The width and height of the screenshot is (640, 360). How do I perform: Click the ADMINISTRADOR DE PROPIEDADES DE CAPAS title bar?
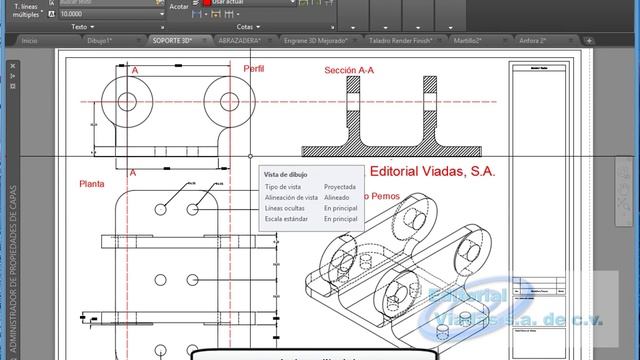[13, 269]
